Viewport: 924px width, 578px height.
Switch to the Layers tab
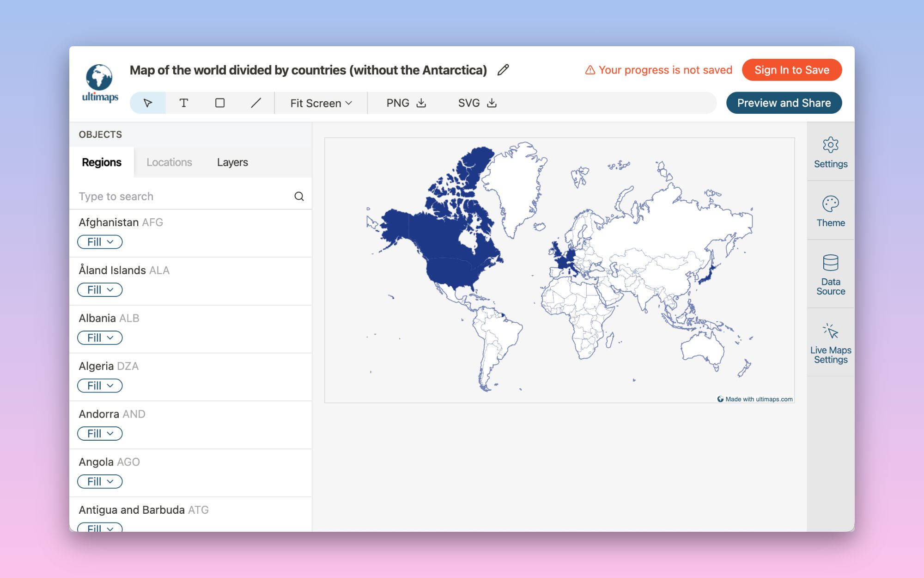pos(231,162)
